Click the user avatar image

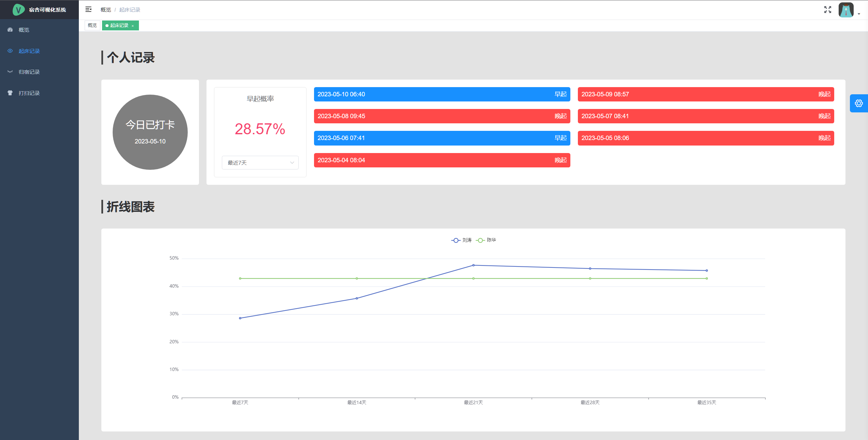(846, 10)
